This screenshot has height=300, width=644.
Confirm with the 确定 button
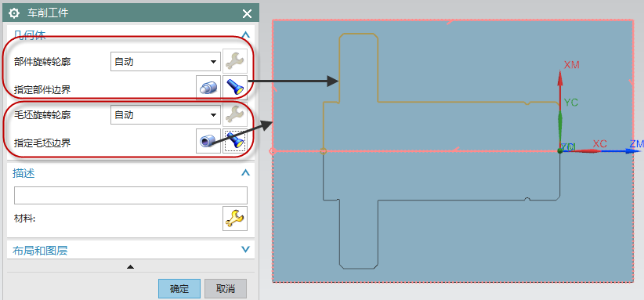(179, 288)
